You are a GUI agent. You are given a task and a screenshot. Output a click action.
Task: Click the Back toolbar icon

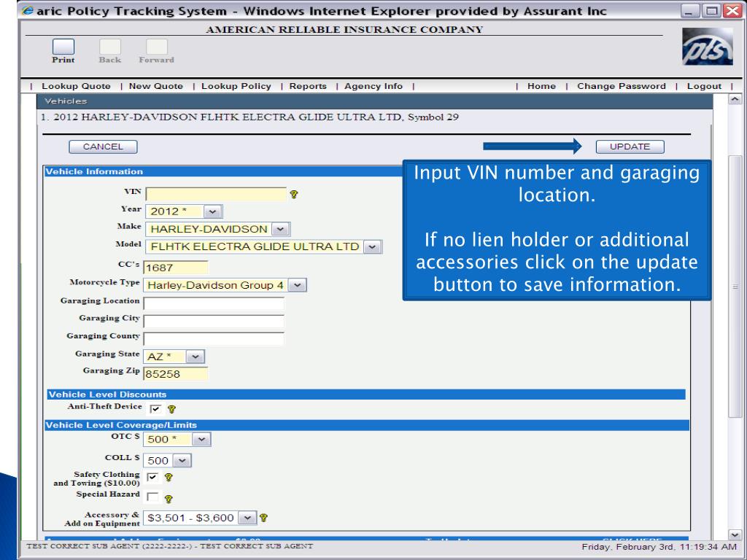point(110,47)
